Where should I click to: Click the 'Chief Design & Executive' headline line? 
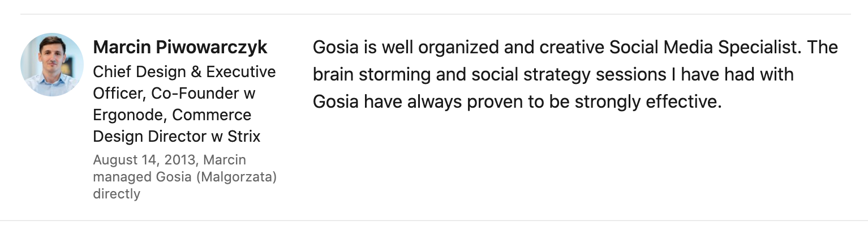[184, 72]
